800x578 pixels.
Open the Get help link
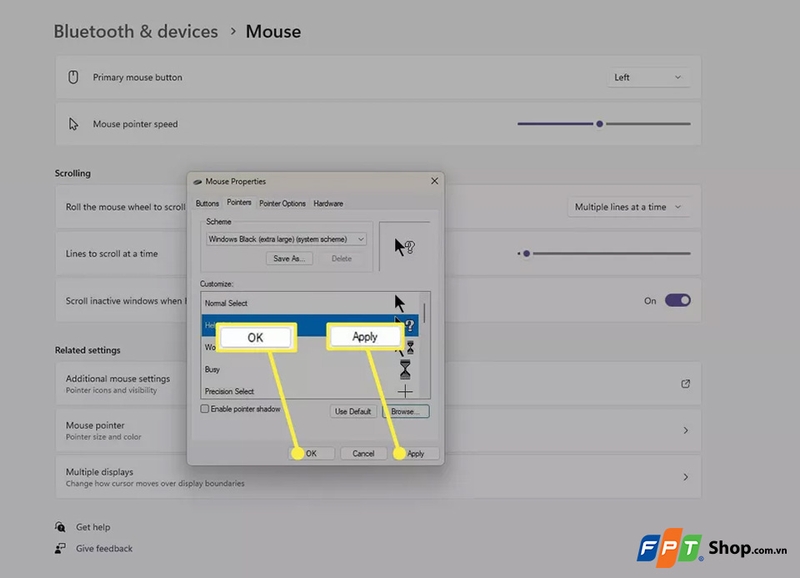(93, 527)
